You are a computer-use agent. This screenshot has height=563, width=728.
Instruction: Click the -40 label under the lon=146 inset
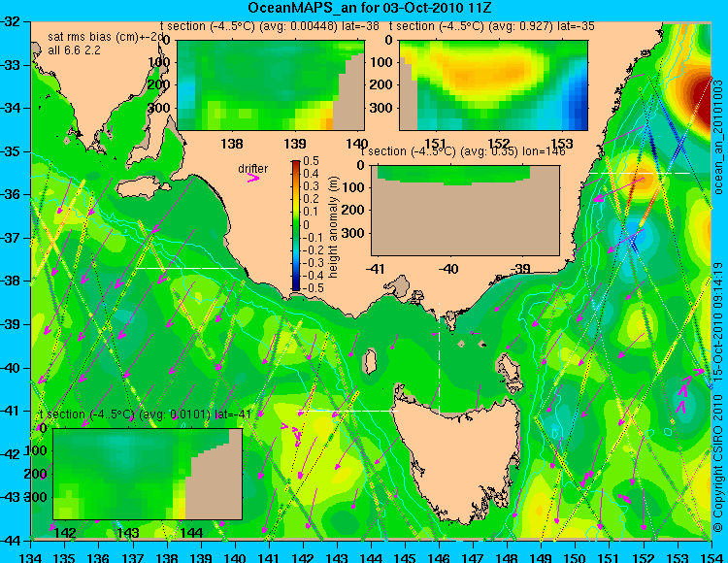coord(448,269)
